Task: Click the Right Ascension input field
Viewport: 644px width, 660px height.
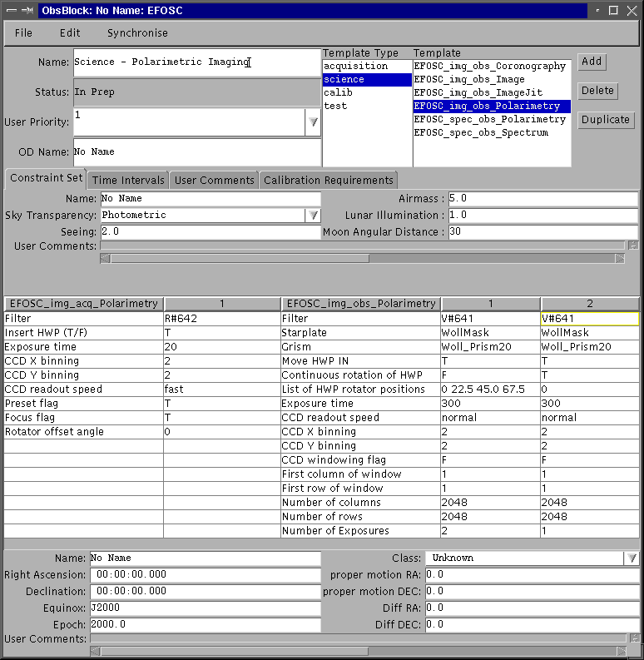Action: click(x=206, y=574)
